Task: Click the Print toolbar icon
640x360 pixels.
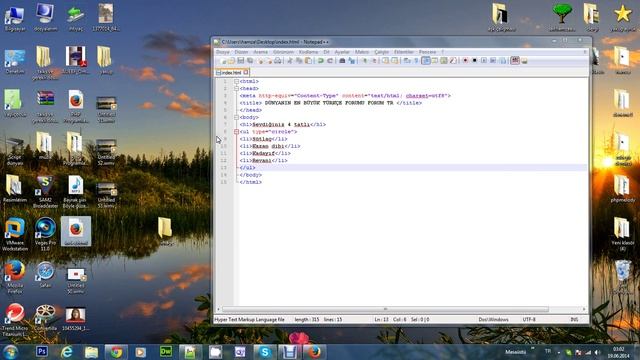Action: [x=278, y=61]
